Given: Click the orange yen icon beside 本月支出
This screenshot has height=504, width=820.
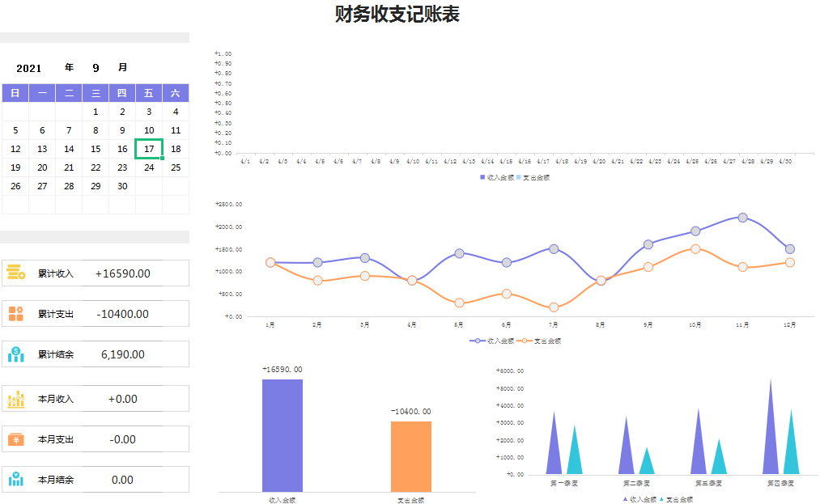Looking at the screenshot, I should tap(16, 439).
